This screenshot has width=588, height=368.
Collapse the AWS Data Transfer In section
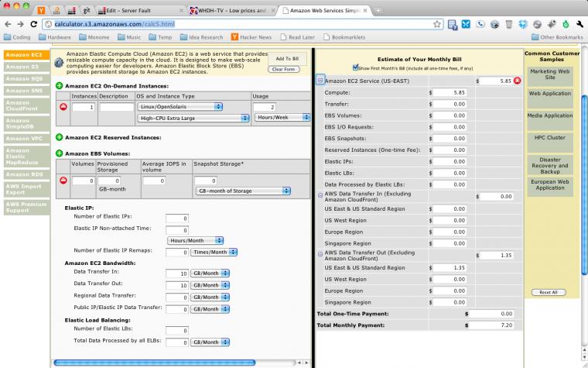[x=320, y=195]
